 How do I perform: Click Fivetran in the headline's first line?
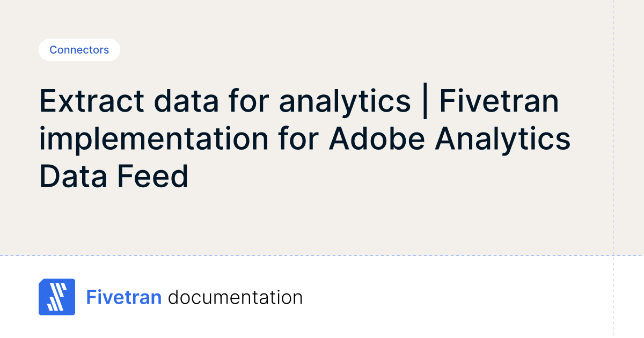[499, 101]
